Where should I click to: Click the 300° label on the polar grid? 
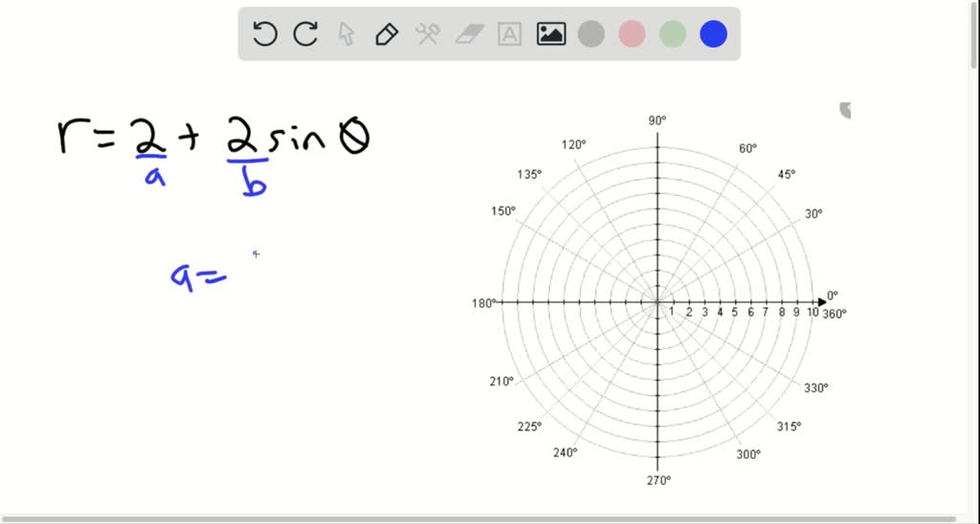pos(748,454)
